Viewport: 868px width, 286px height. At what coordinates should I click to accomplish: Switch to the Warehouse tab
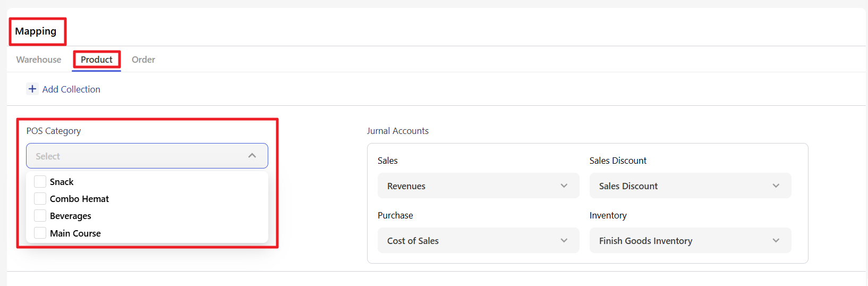tap(39, 60)
